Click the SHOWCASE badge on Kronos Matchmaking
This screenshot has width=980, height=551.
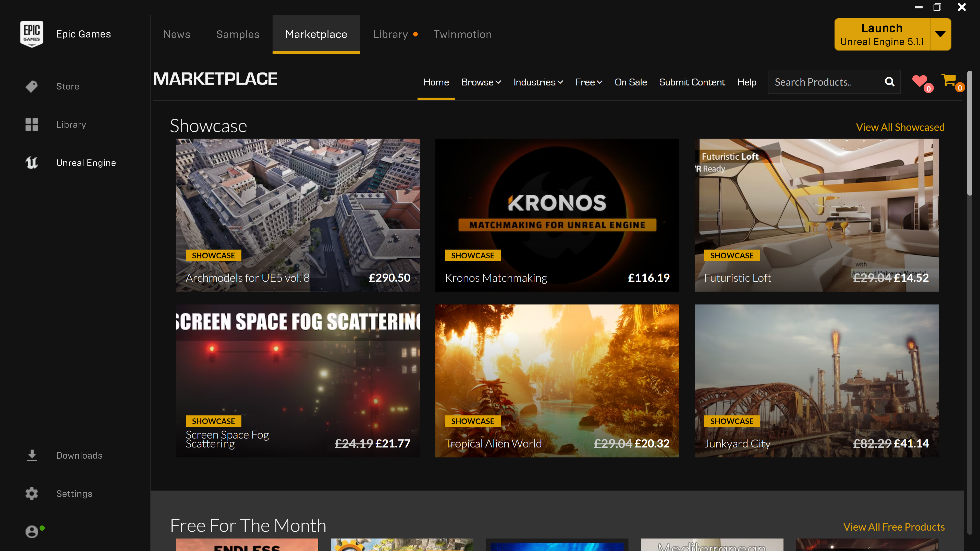472,256
